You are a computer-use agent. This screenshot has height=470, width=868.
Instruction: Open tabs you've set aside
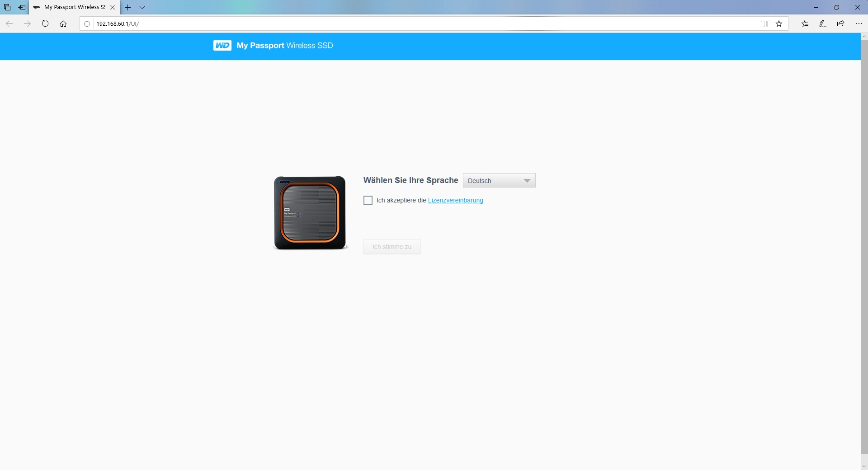(x=7, y=7)
